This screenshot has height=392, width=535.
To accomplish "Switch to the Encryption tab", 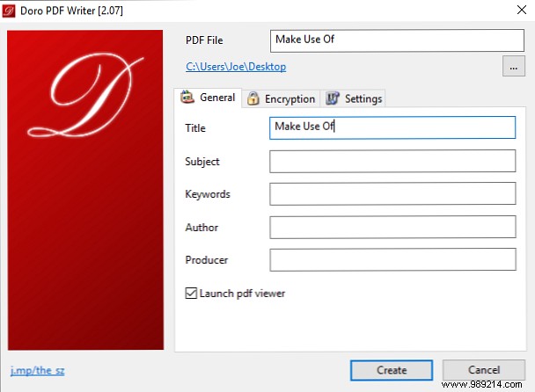I will point(281,98).
